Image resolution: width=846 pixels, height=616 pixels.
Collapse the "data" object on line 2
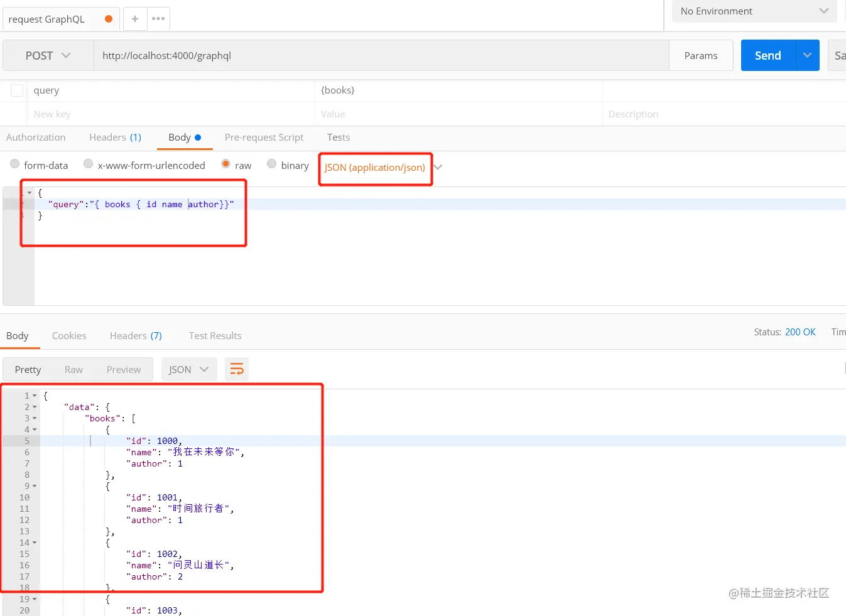tap(35, 407)
